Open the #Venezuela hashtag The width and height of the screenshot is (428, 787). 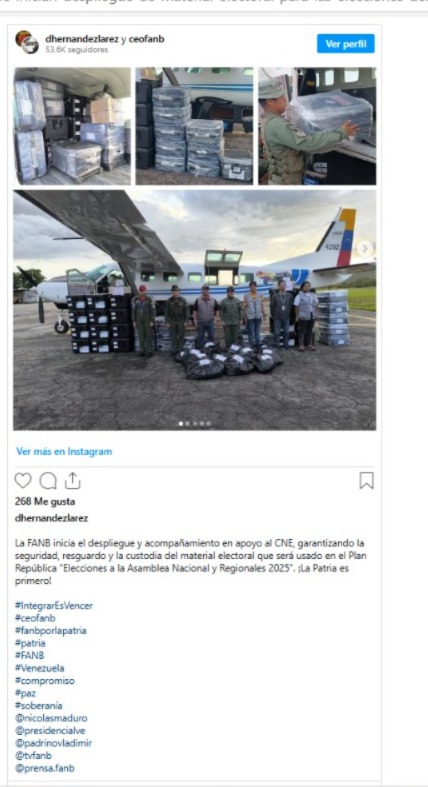40,668
